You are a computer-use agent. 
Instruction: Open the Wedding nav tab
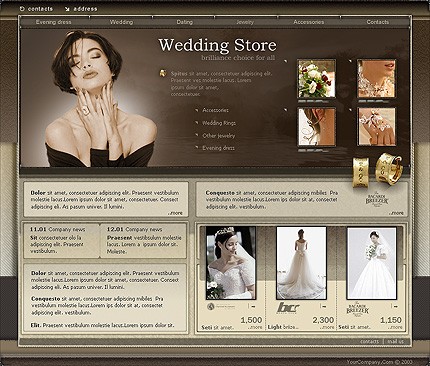[x=121, y=22]
